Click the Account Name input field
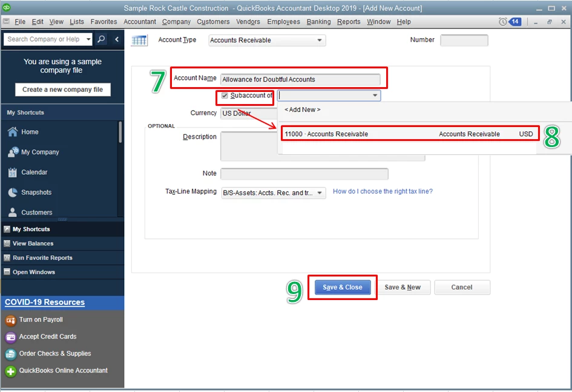Viewport: 572px width, 392px height. tap(300, 79)
